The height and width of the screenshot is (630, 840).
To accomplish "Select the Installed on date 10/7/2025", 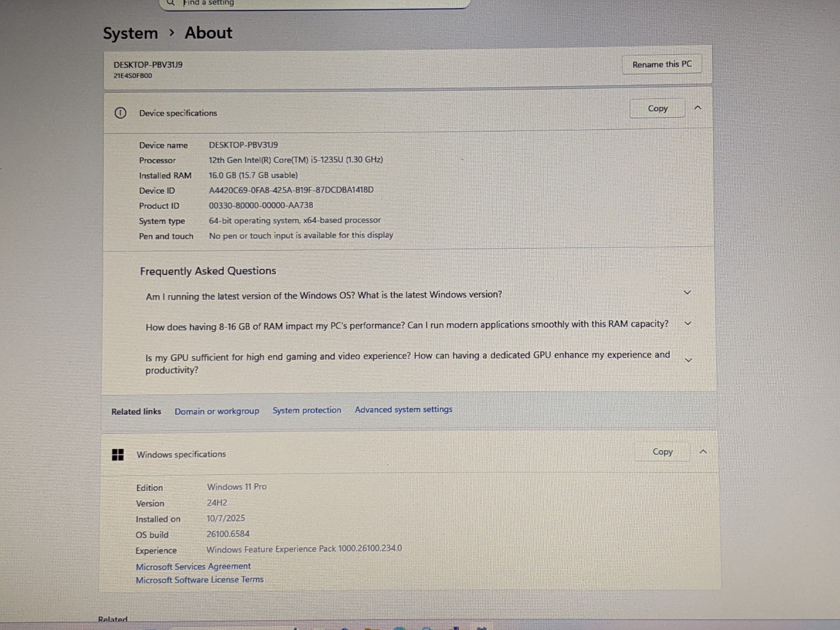I will (226, 518).
